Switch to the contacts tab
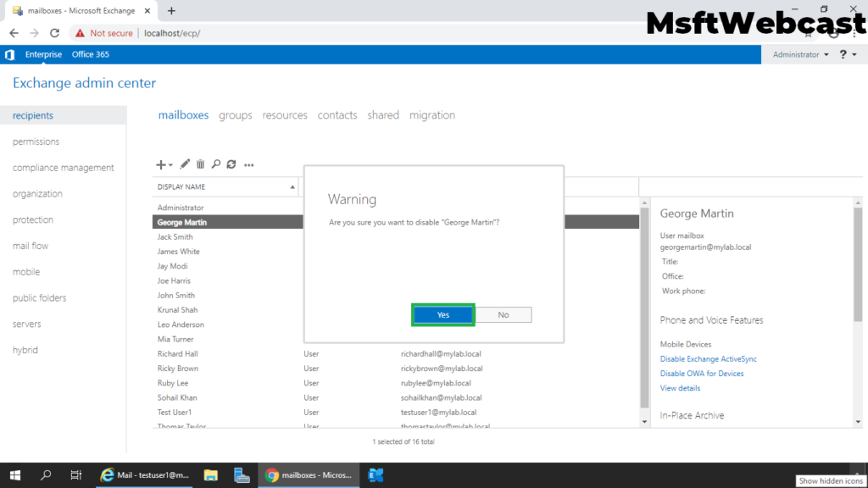Viewport: 868px width, 488px height. point(337,115)
